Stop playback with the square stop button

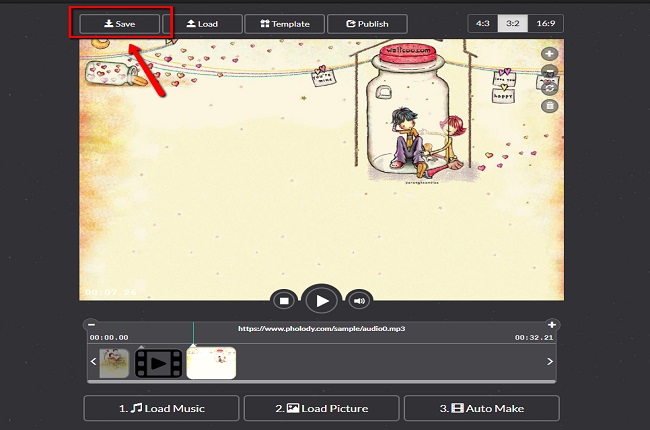pyautogui.click(x=284, y=301)
